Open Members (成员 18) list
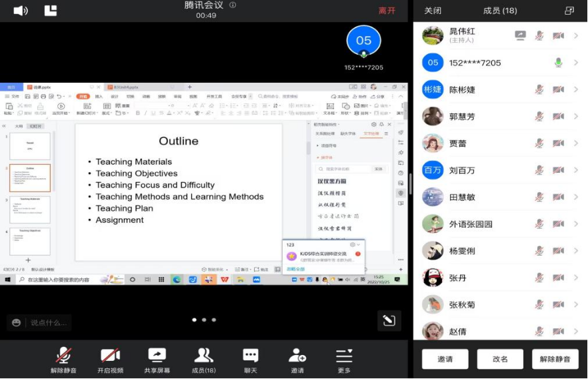The height and width of the screenshot is (379, 588). [203, 355]
